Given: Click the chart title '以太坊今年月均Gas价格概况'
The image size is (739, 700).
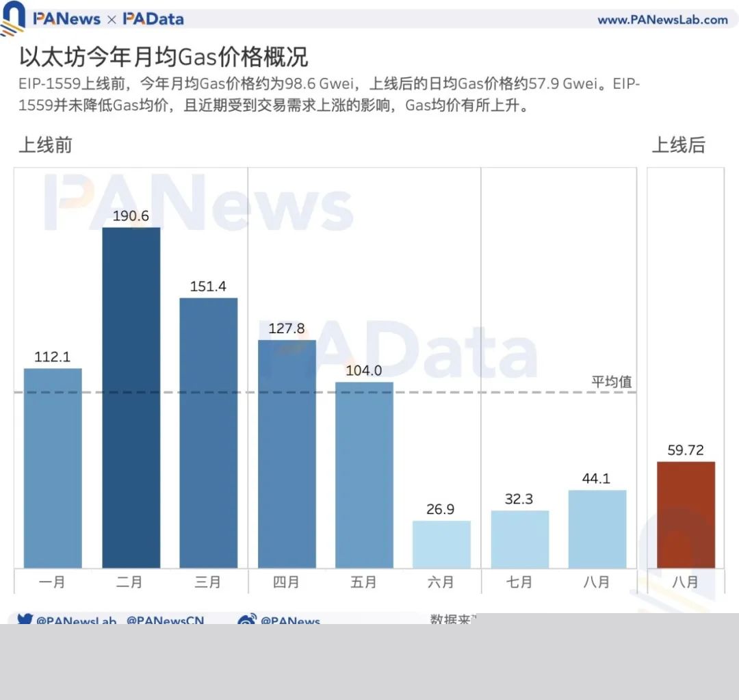Looking at the screenshot, I should (x=164, y=57).
